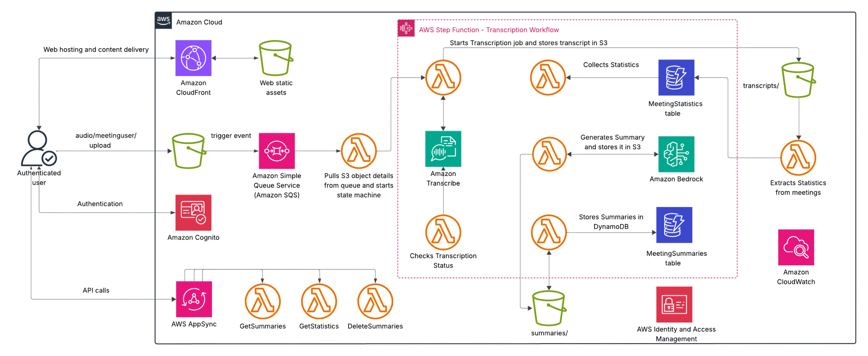
Task: Select the summaries/ S3 bucket icon
Action: pos(549,308)
